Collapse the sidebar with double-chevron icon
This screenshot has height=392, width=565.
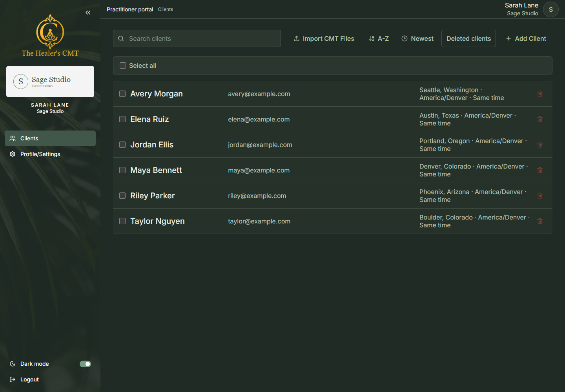pyautogui.click(x=88, y=13)
